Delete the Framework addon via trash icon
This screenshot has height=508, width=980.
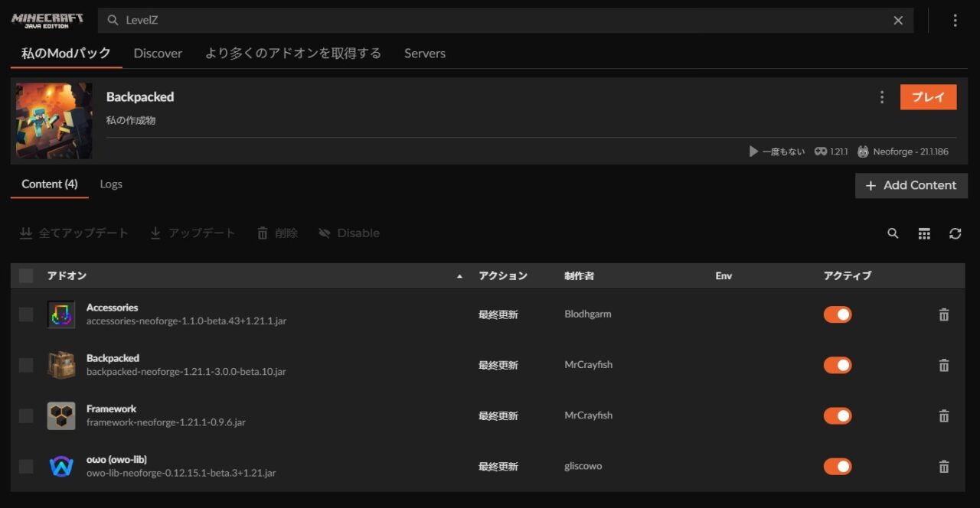click(944, 415)
